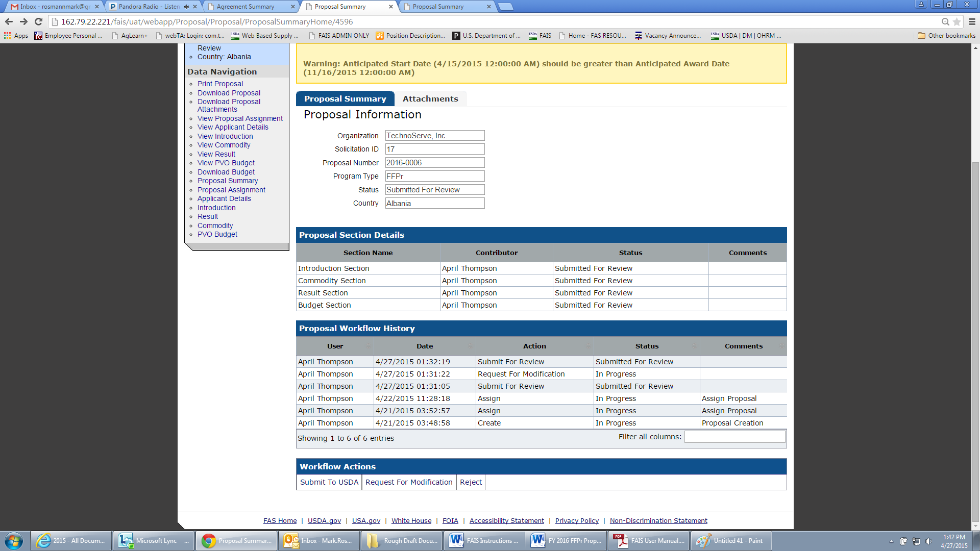
Task: Switch to the Attachments tab
Action: [430, 98]
